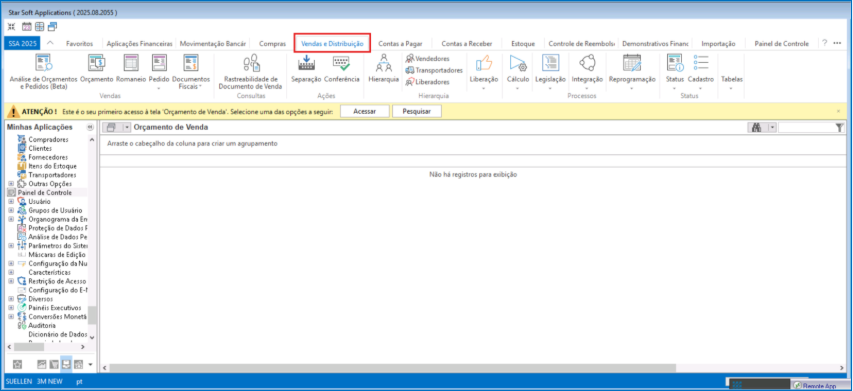Screen dimensions: 853x391
Task: Collapse the Minhas Aplicações panel
Action: click(90, 127)
